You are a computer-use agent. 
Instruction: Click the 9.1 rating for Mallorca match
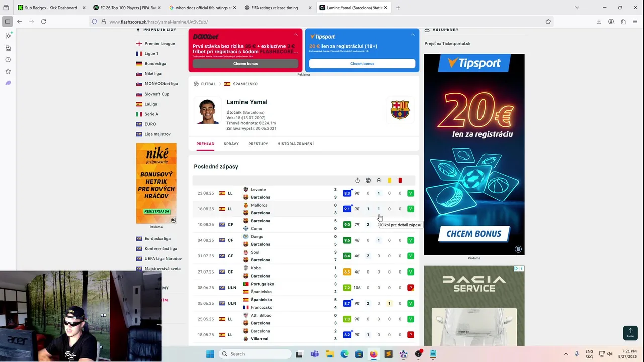click(x=347, y=209)
